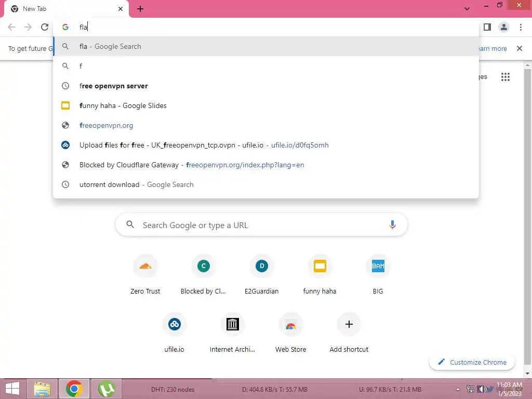Close the New Tab tab
This screenshot has height=399, width=532.
pyautogui.click(x=121, y=9)
